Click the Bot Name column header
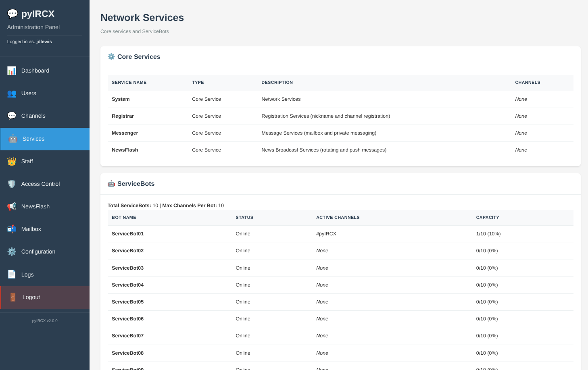588x370 pixels. (x=124, y=218)
